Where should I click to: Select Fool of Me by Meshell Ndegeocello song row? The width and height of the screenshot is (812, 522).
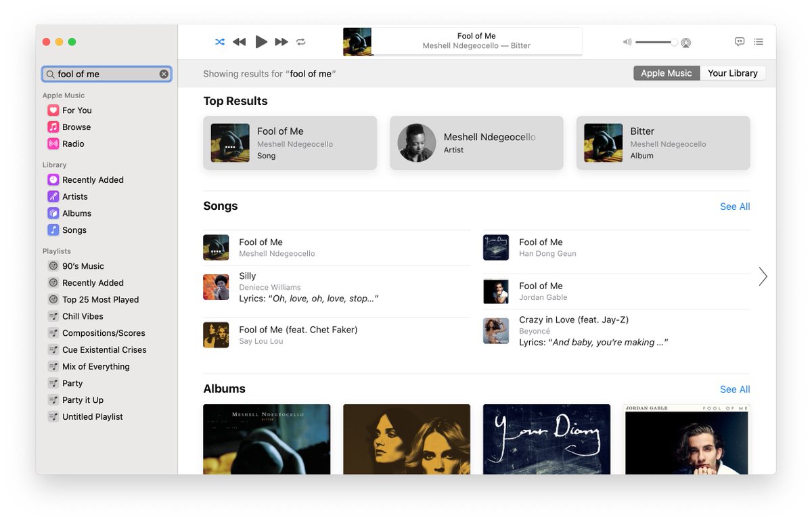tap(336, 247)
